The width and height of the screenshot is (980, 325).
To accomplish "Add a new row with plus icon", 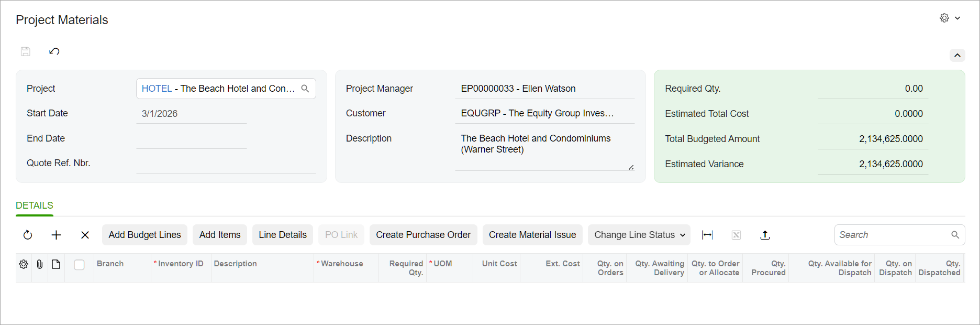I will pos(56,235).
